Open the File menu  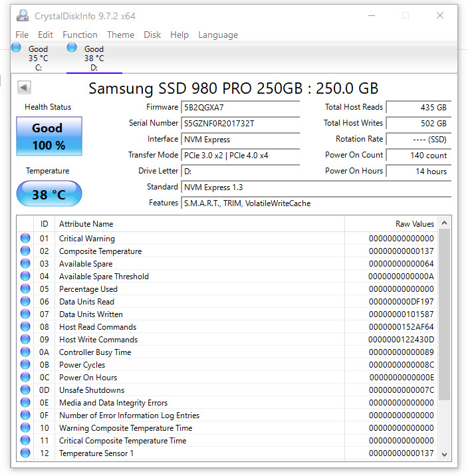point(22,35)
